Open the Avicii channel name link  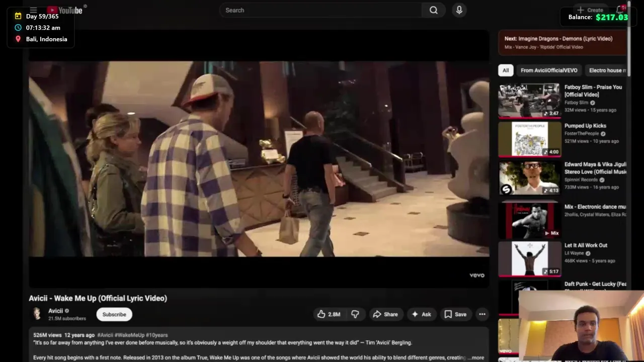click(x=55, y=311)
